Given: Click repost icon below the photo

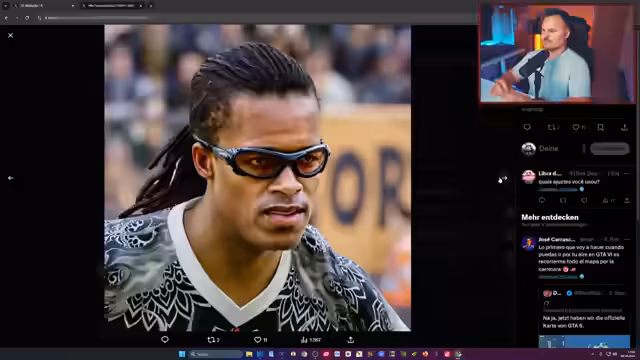Looking at the screenshot, I should [211, 340].
